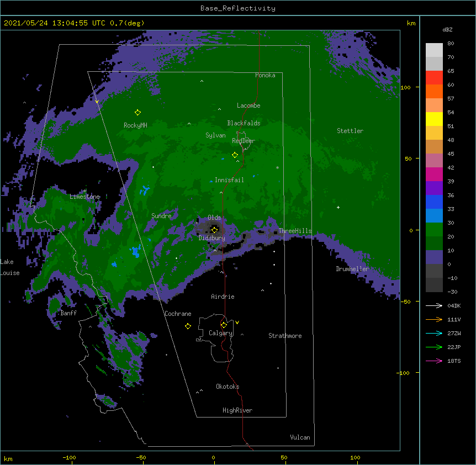The width and height of the screenshot is (476, 465).
Task: Click the Lacombe town label
Action: pyautogui.click(x=248, y=105)
